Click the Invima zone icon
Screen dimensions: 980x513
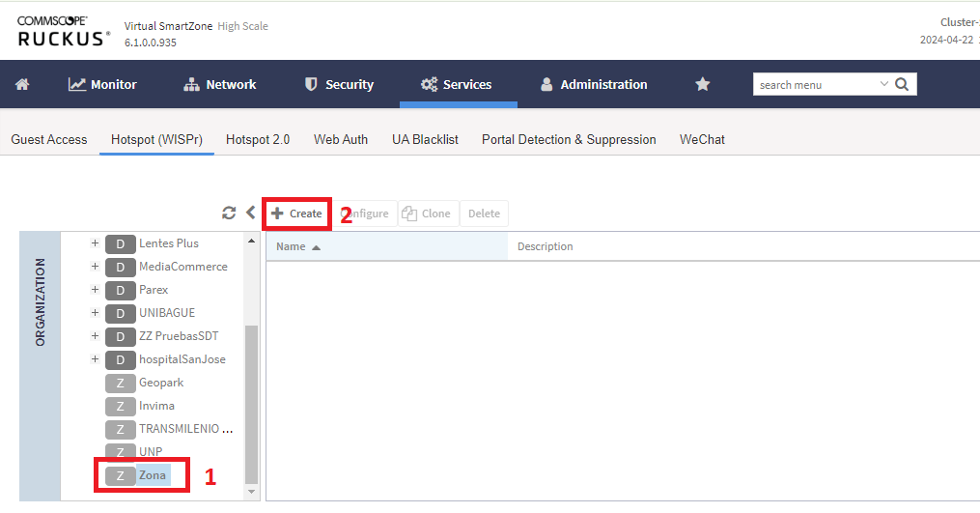pyautogui.click(x=120, y=406)
